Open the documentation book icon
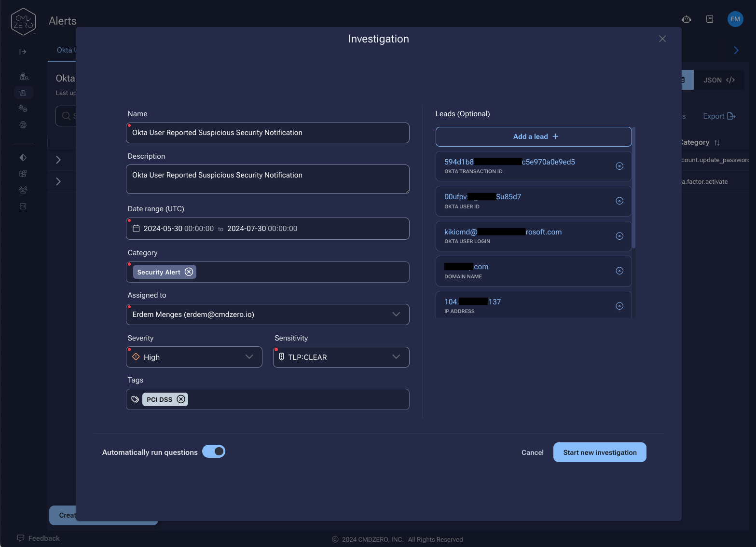This screenshot has width=756, height=547. (x=710, y=19)
